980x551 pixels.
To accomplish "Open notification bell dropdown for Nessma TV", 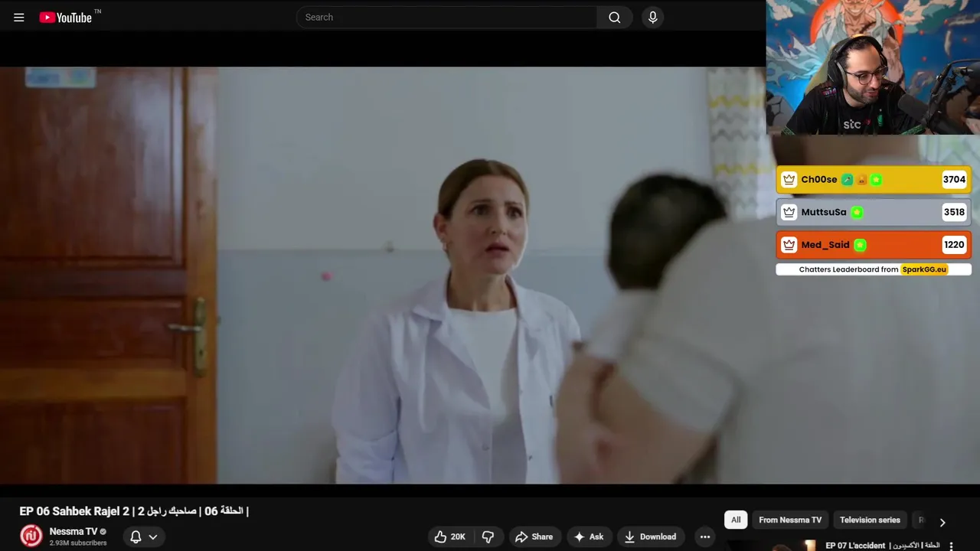I will [143, 536].
